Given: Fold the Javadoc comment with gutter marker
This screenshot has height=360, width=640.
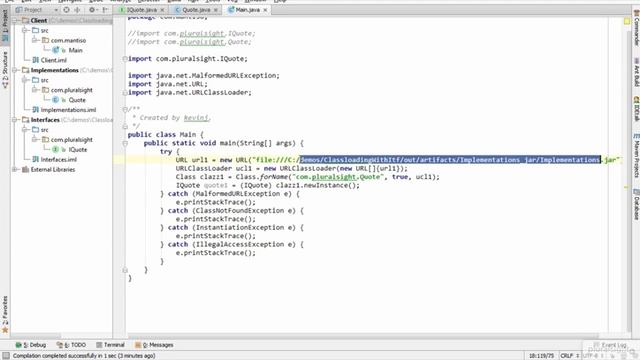Looking at the screenshot, I should tap(125, 109).
